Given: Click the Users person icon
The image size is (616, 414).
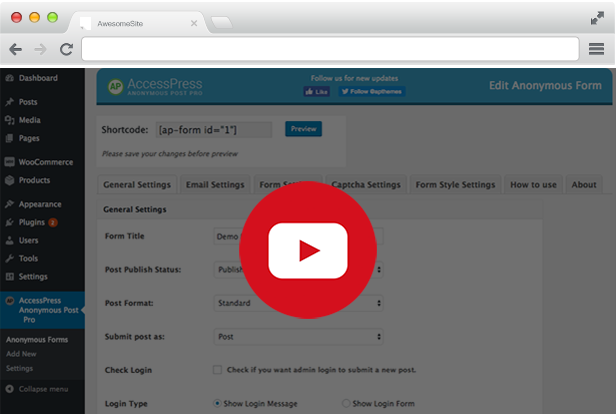Looking at the screenshot, I should [10, 240].
